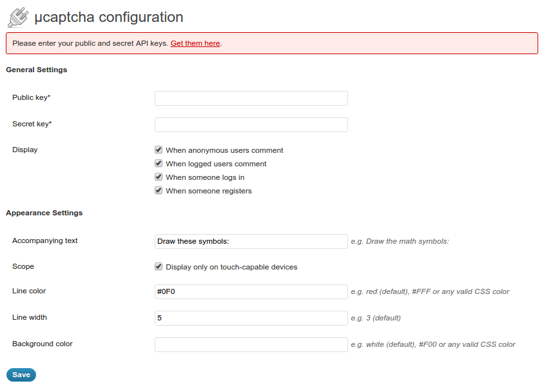This screenshot has width=544, height=392.
Task: Open the 'Get them here' link
Action: click(195, 43)
